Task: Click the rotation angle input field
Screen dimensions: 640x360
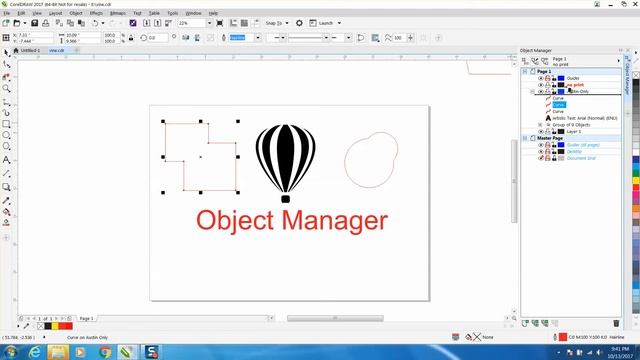Action: (158, 38)
